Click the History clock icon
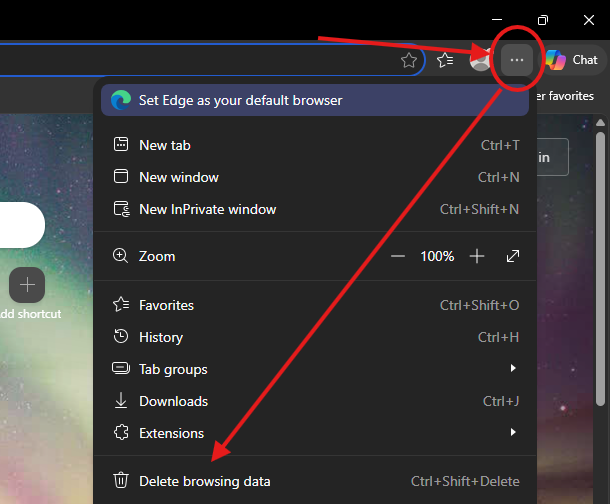Screen dimensions: 610x504 (x=121, y=336)
